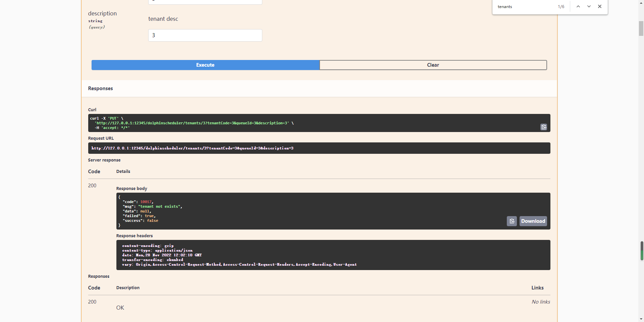Click the "Server response" heading

point(104,160)
